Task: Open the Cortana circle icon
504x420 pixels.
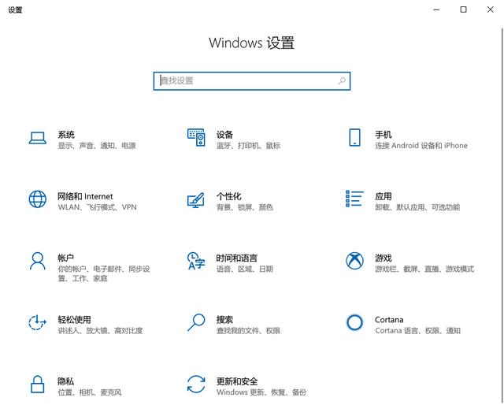Action: (x=354, y=322)
